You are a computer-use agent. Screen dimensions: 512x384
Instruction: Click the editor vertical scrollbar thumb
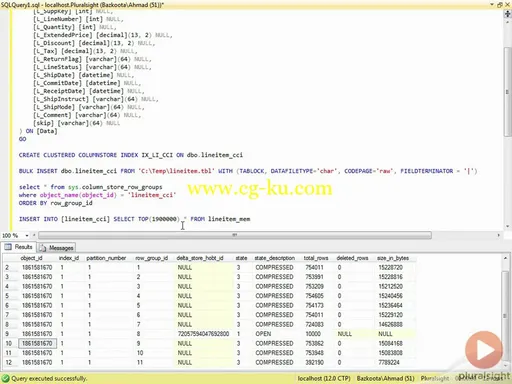pyautogui.click(x=507, y=92)
